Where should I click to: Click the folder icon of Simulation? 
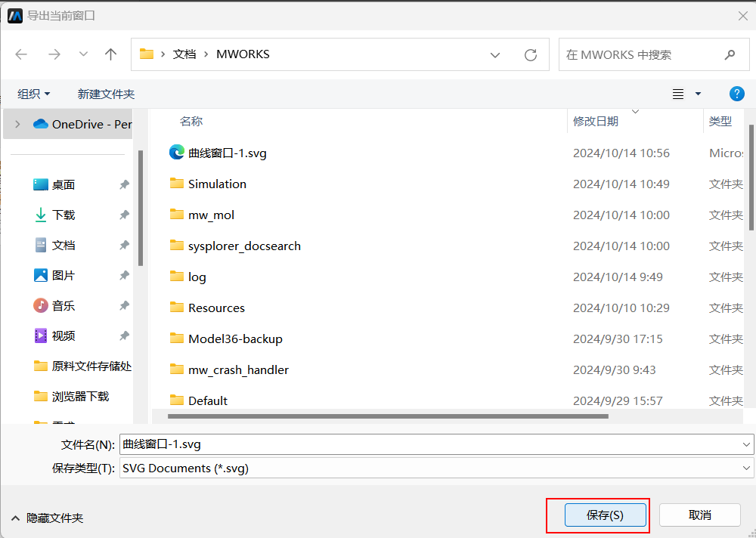click(x=176, y=183)
